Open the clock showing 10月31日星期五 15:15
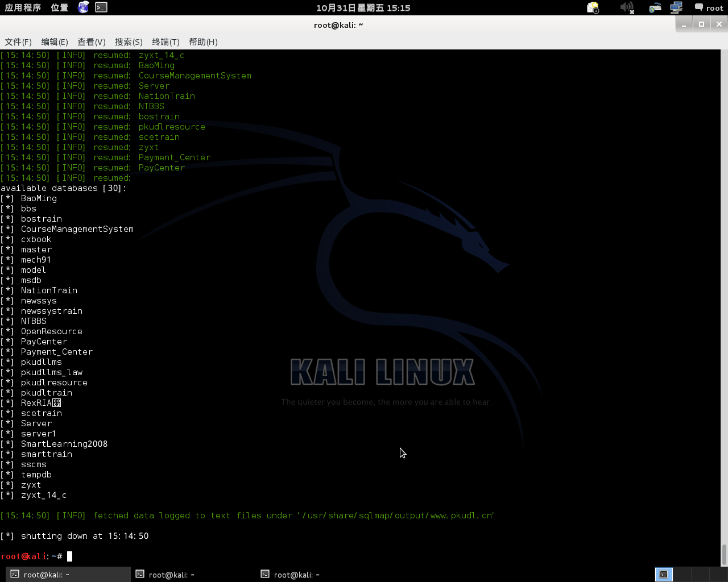Screen dimensions: 728x582 pyautogui.click(x=363, y=8)
